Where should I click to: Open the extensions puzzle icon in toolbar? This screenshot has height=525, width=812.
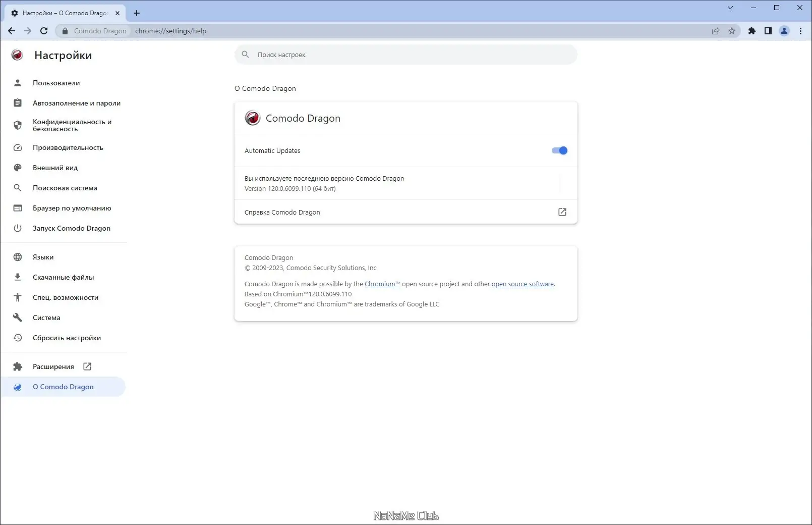752,31
